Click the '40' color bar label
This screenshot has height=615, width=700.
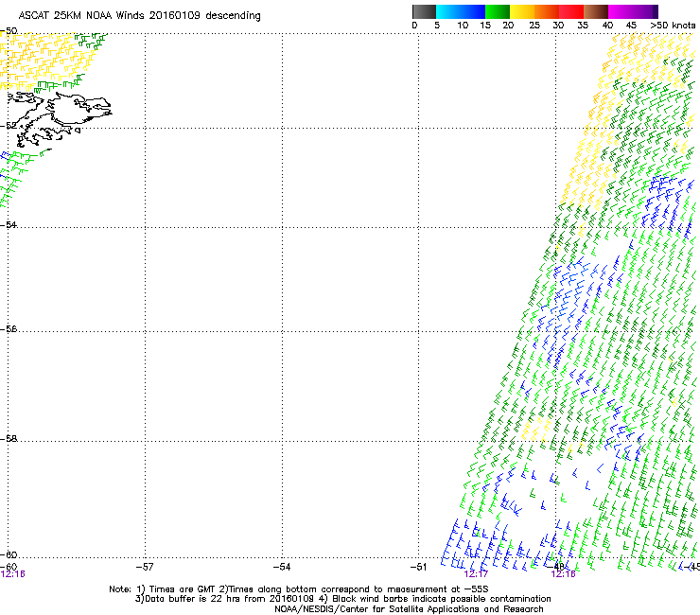point(607,26)
